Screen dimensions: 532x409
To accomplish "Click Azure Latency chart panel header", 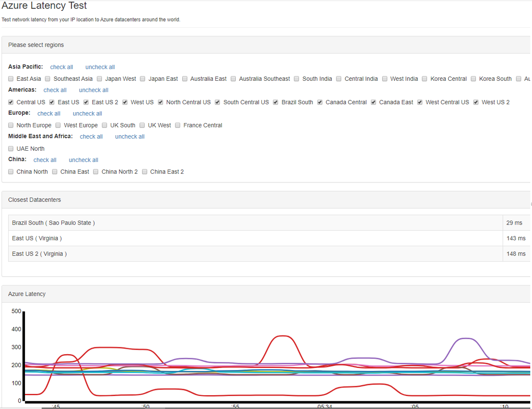I will (266, 294).
